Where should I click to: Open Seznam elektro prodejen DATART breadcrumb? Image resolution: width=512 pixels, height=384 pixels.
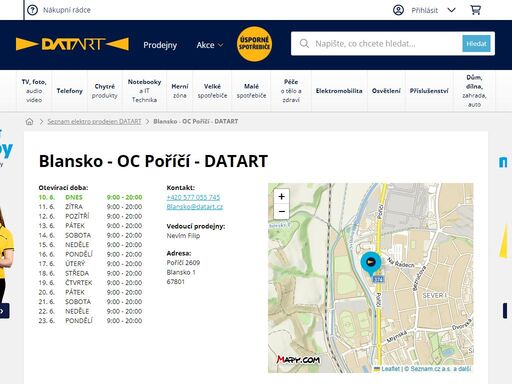tap(94, 121)
